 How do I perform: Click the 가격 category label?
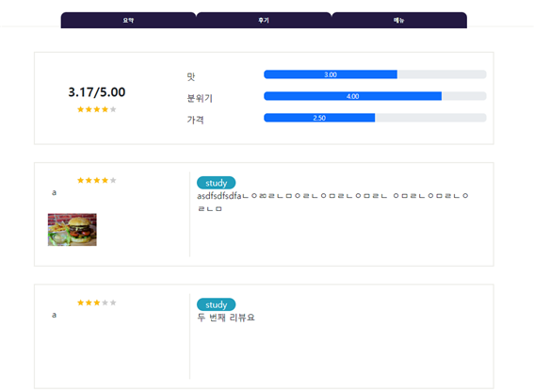(195, 120)
